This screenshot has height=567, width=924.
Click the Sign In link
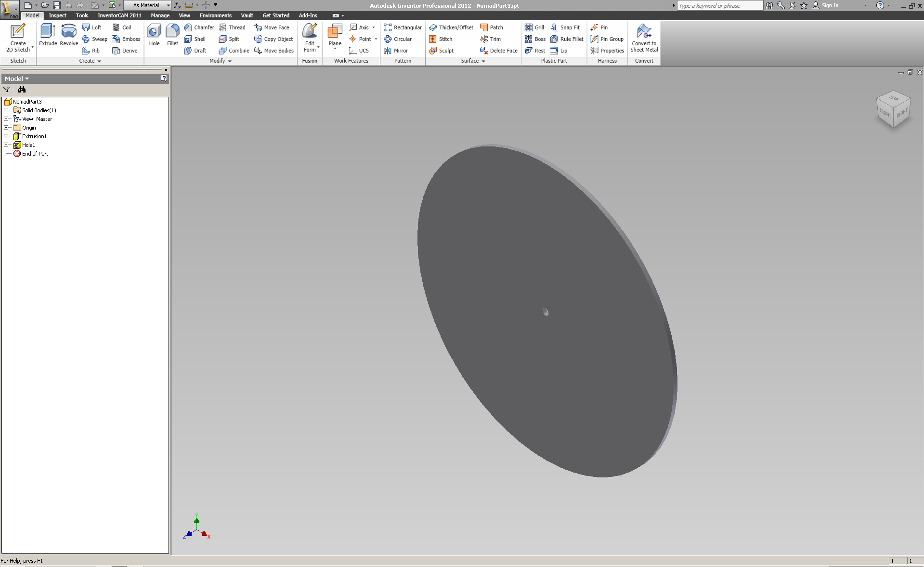(830, 5)
